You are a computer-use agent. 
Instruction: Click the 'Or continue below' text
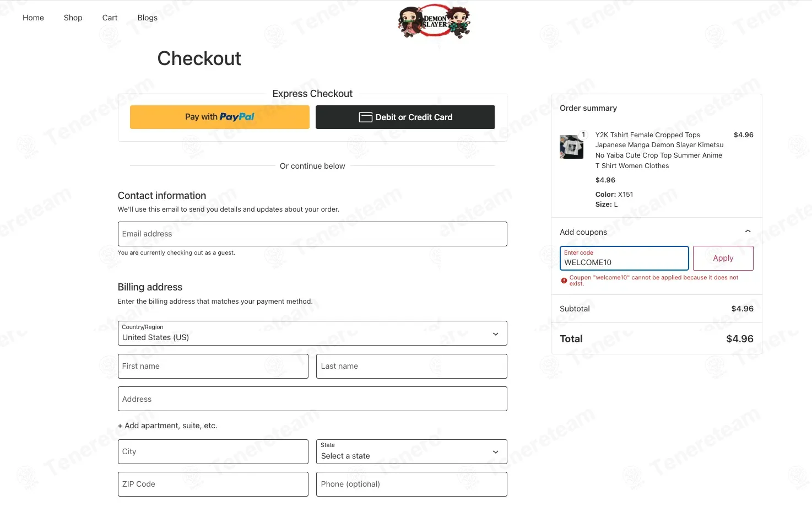[312, 166]
